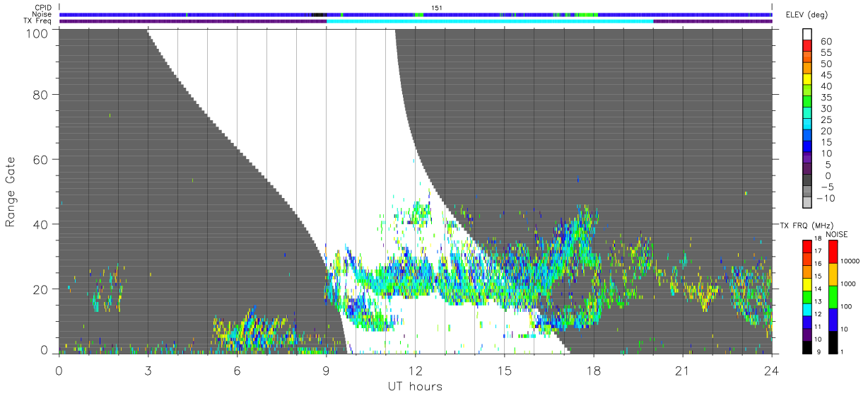Click noise legend label 1
868x401 pixels.
842,351
